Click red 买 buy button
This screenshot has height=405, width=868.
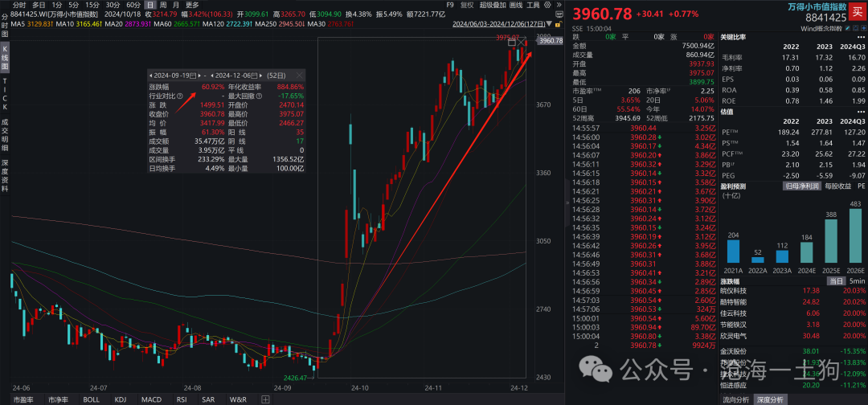[x=857, y=12]
